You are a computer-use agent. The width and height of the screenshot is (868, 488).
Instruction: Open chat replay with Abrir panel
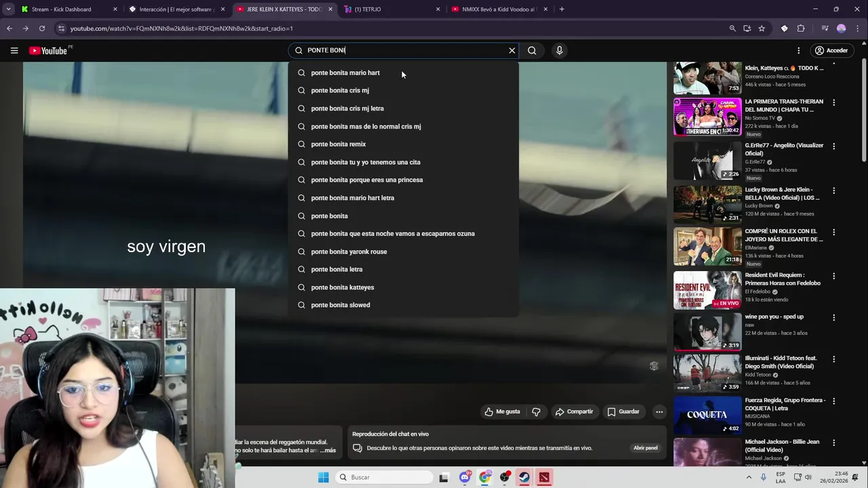[x=646, y=448]
